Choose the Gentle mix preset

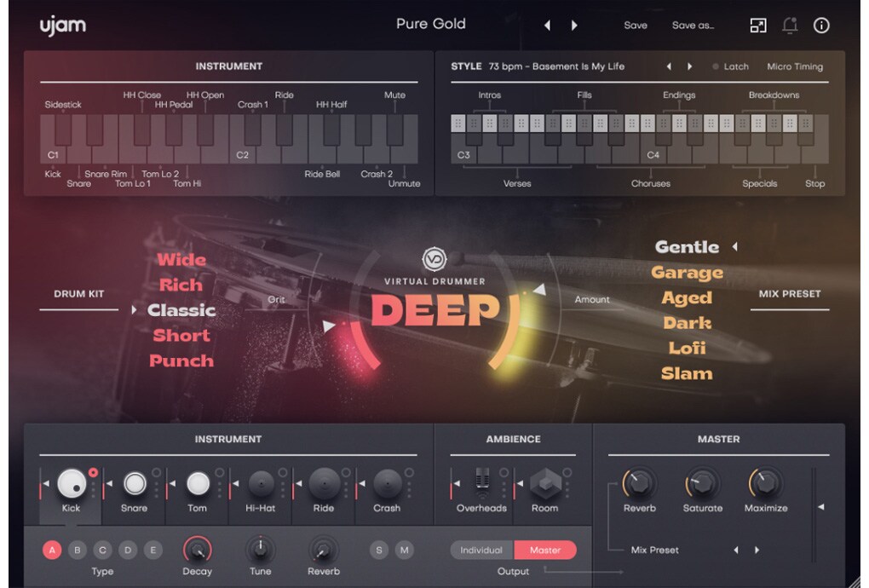(688, 246)
